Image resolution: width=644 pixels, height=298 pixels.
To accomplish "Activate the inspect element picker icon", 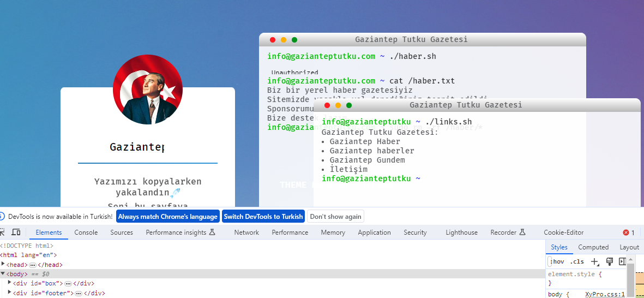I will pyautogui.click(x=2, y=233).
